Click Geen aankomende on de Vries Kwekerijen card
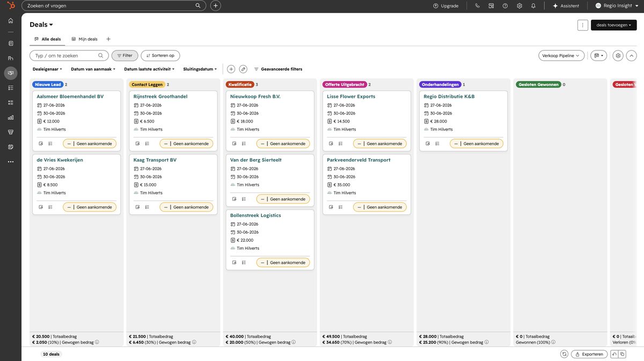The image size is (644, 361). click(x=90, y=207)
